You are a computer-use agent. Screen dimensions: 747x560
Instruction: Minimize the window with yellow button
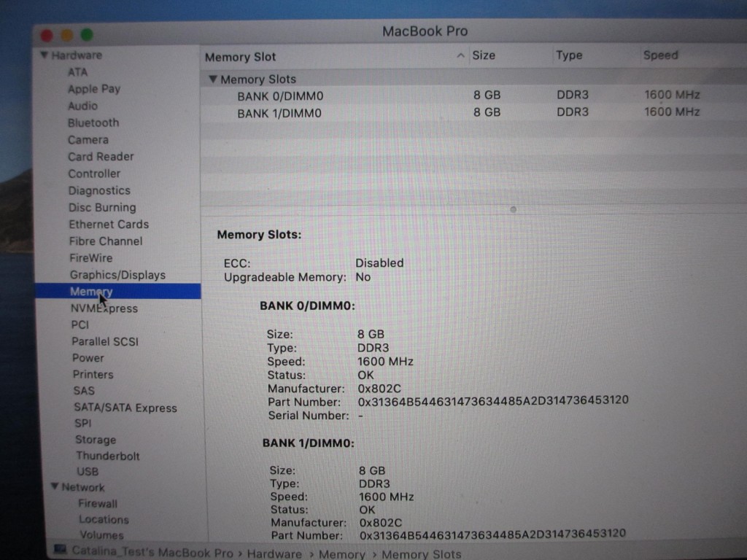[67, 35]
